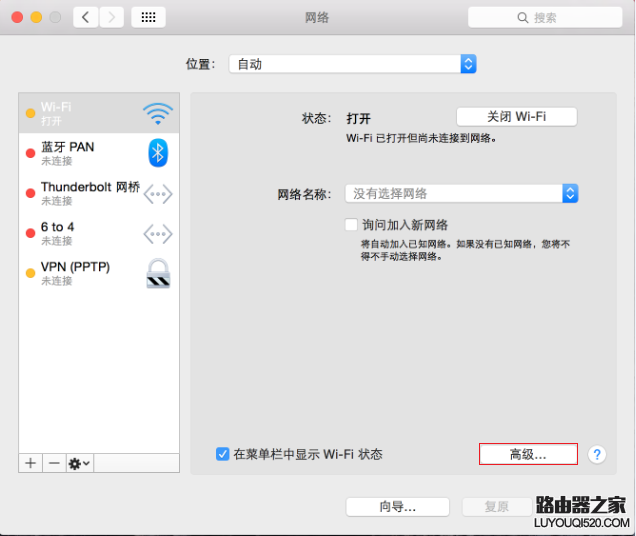Select the Bluetooth PAN icon
The width and height of the screenshot is (636, 536).
158,153
